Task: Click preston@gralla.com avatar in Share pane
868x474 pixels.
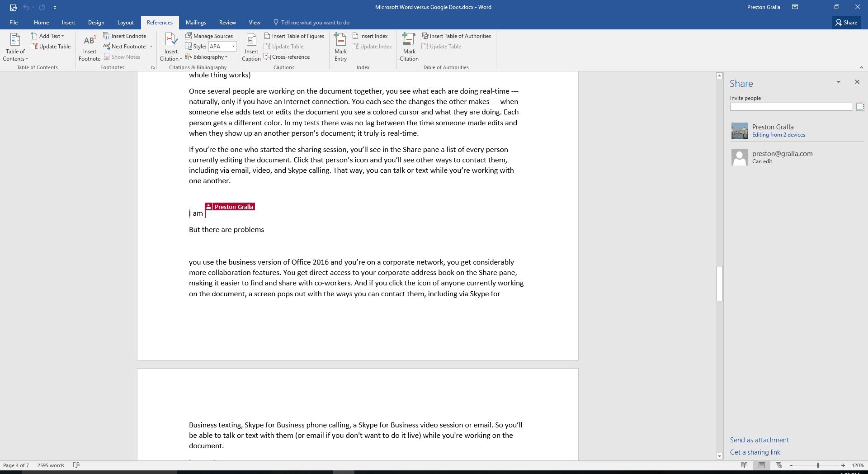Action: coord(739,157)
